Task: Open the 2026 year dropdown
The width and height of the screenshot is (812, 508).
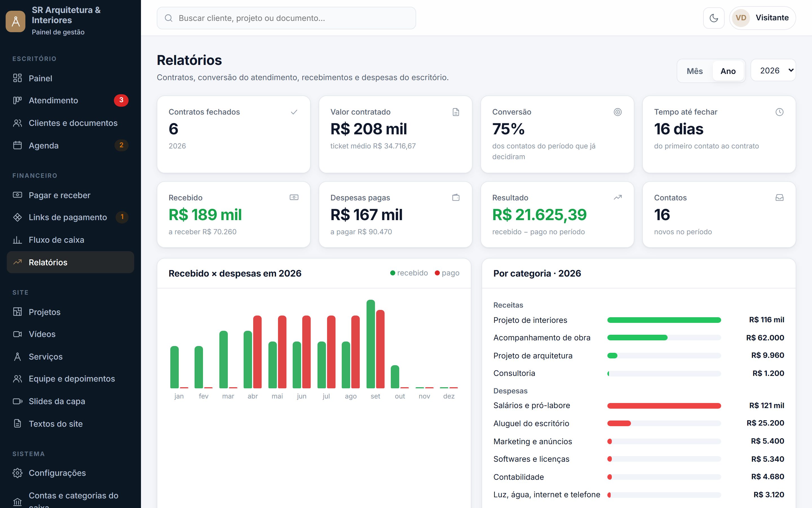Action: (x=773, y=70)
